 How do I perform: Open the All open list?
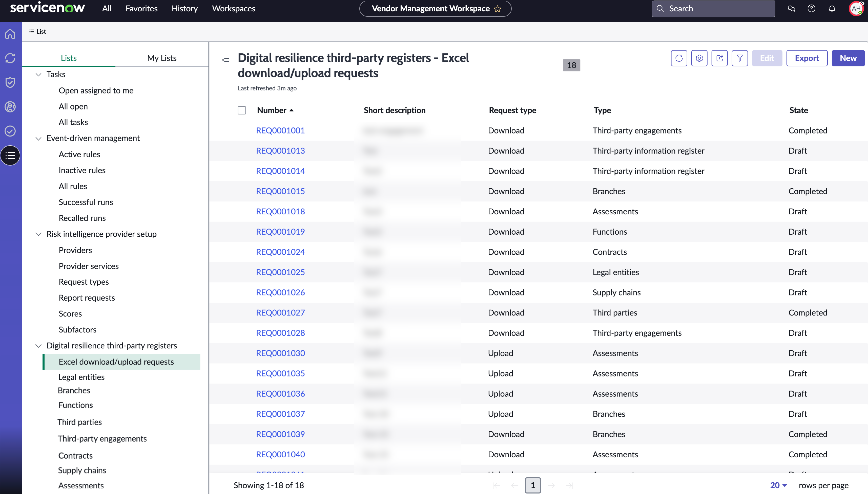(73, 106)
